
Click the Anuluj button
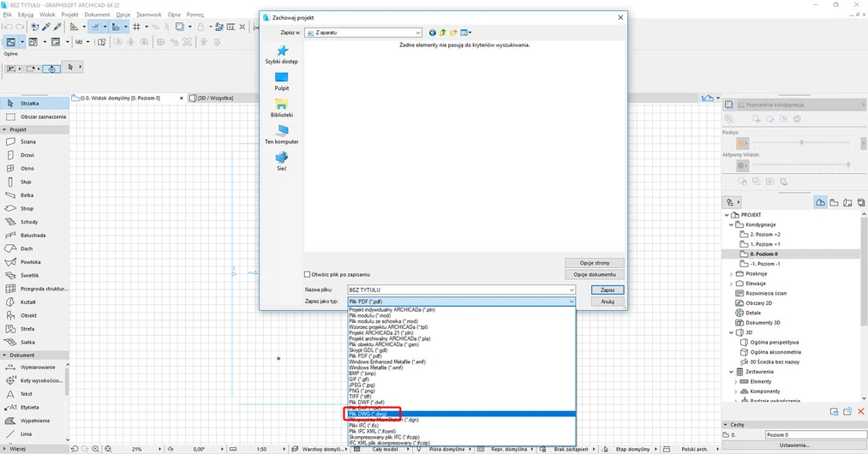tap(608, 302)
